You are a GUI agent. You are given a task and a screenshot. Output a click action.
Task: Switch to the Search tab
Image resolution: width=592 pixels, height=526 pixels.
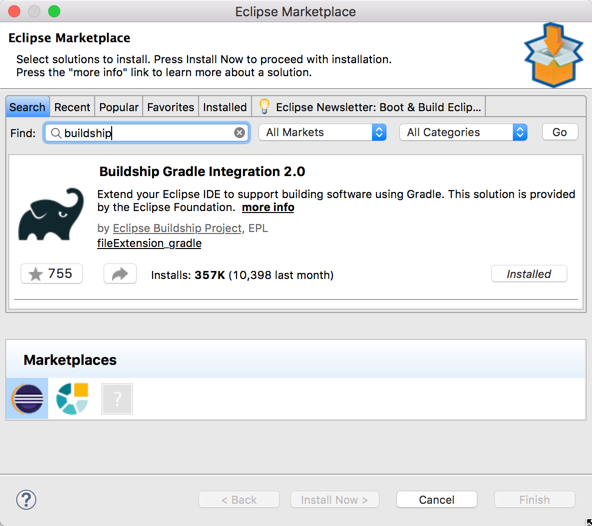(x=27, y=107)
